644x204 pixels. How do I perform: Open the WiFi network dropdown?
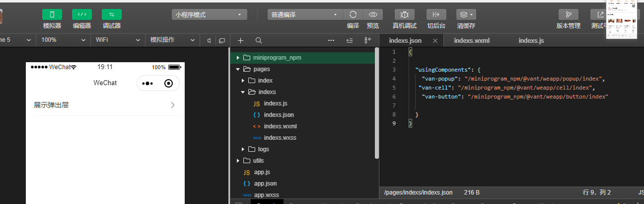coord(118,40)
